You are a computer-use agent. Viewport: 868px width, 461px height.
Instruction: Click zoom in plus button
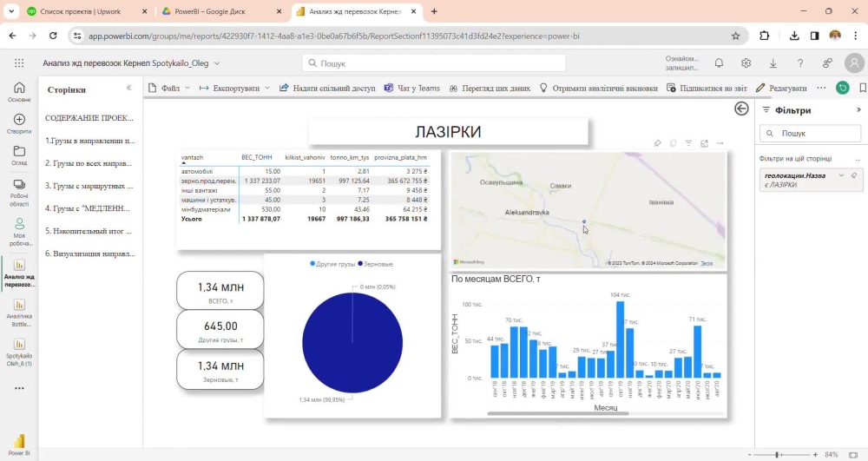click(x=815, y=454)
